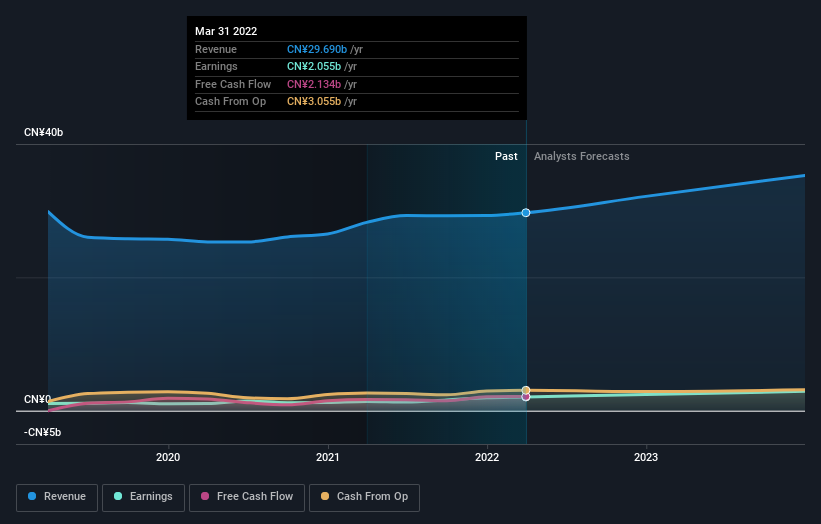Click the Mar 31 2022 tooltip date
Image resolution: width=821 pixels, height=524 pixels.
226,31
